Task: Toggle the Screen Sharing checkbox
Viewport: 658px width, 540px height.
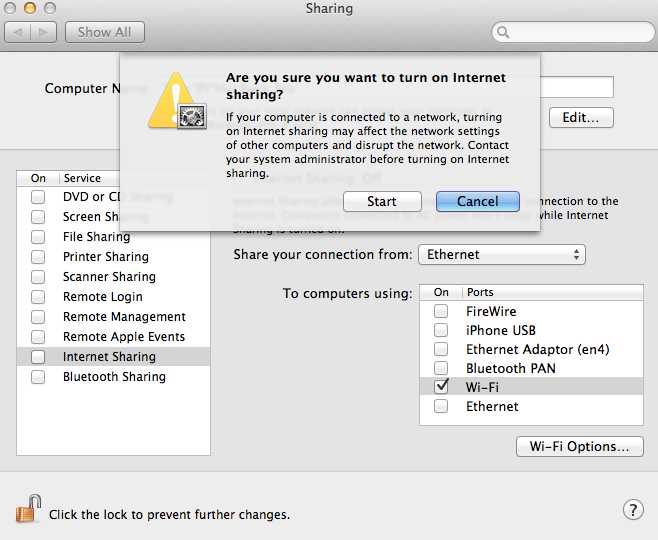Action: (x=38, y=217)
